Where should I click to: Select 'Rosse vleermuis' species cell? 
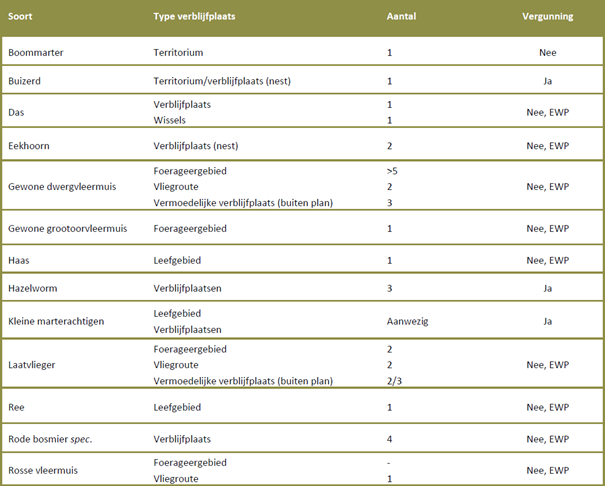[x=43, y=470]
